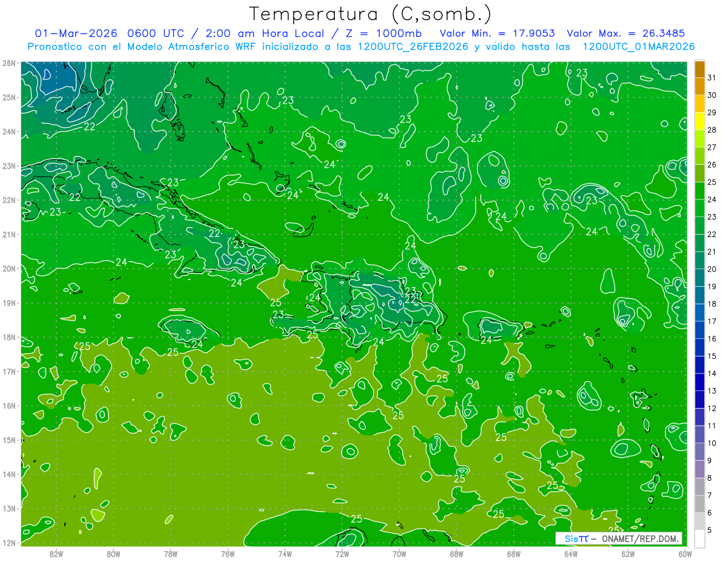Image resolution: width=728 pixels, height=562 pixels.
Task: Click the purple legend swatch between 9 and 10
Action: point(699,452)
